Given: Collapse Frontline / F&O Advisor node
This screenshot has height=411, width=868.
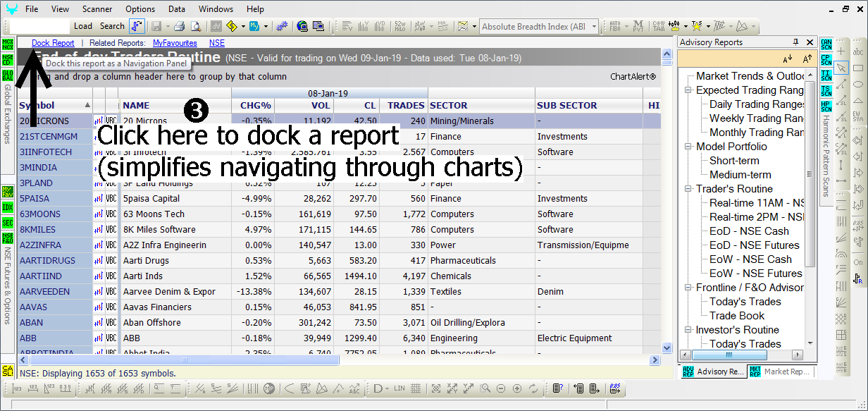Looking at the screenshot, I should click(x=688, y=288).
